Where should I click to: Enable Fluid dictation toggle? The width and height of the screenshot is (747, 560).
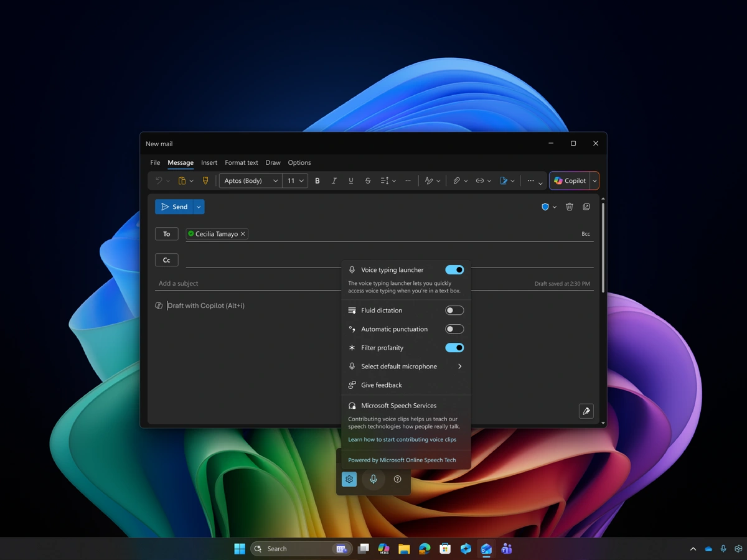coord(454,310)
